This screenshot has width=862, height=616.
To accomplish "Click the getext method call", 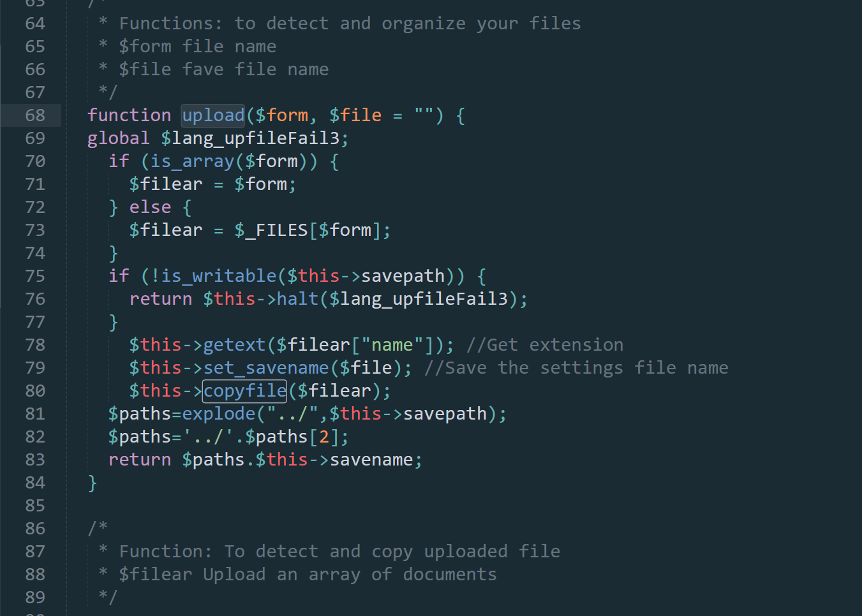I will coord(234,345).
